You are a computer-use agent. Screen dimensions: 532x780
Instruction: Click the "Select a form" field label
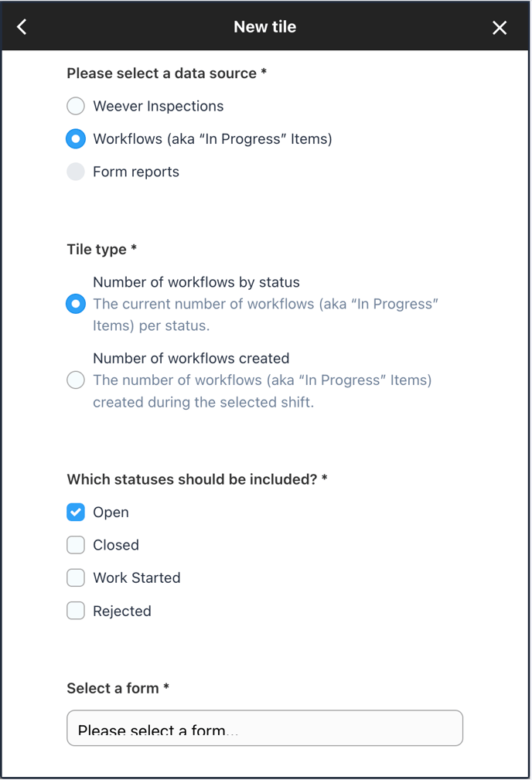tap(118, 688)
